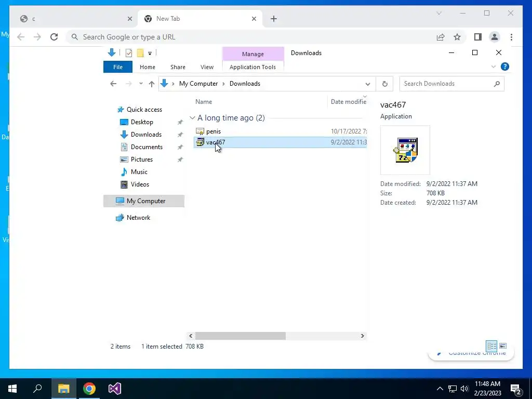Open Music in navigation pane
Image resolution: width=532 pixels, height=399 pixels.
pyautogui.click(x=139, y=172)
